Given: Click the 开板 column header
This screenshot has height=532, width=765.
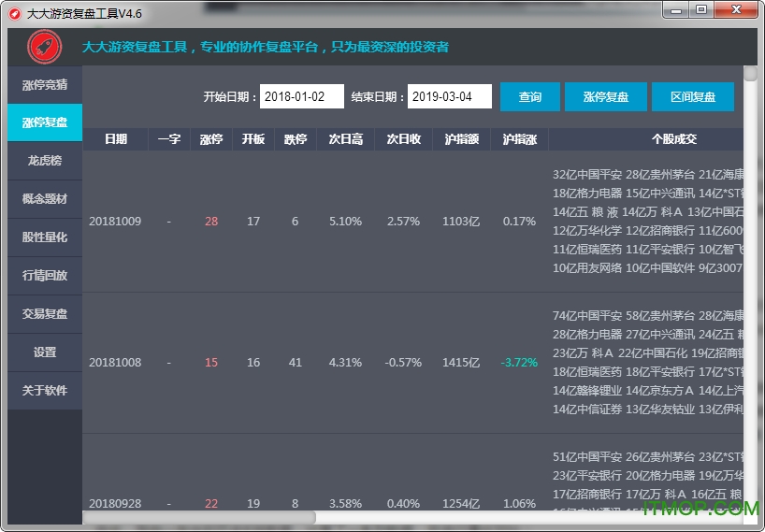Looking at the screenshot, I should [253, 139].
